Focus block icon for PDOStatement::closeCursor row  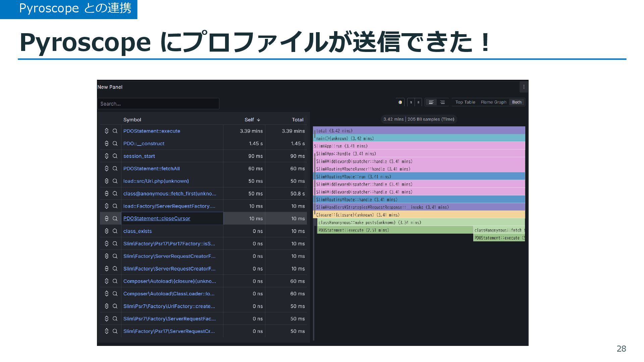coord(107,219)
